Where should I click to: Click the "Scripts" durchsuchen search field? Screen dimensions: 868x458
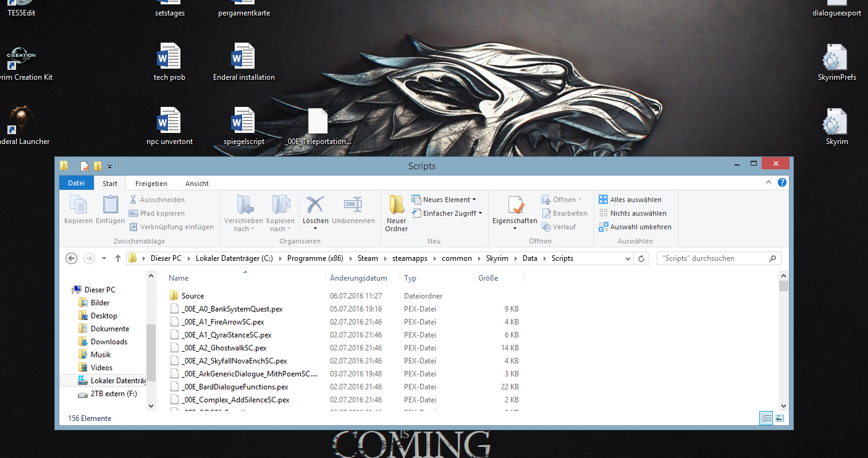[712, 258]
